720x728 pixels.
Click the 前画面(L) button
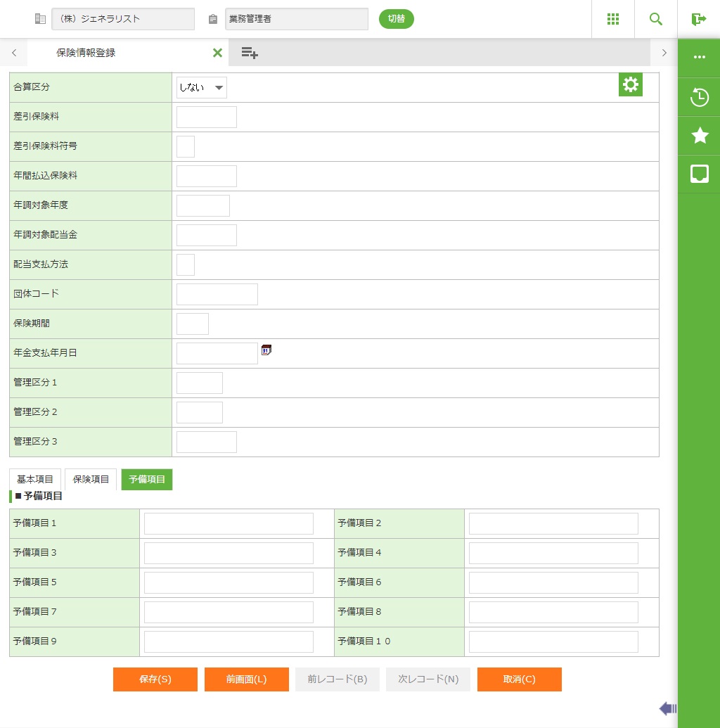point(247,679)
